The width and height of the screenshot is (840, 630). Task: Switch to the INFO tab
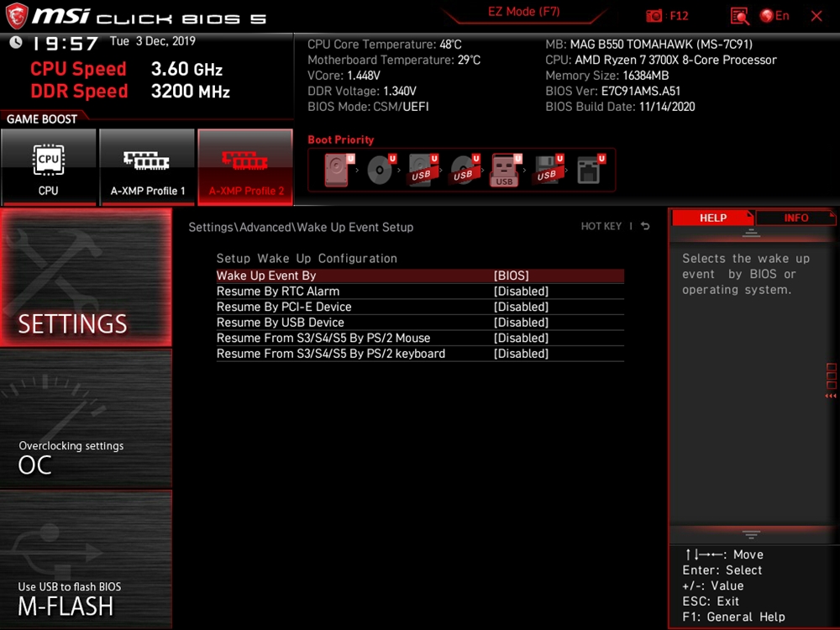(795, 218)
